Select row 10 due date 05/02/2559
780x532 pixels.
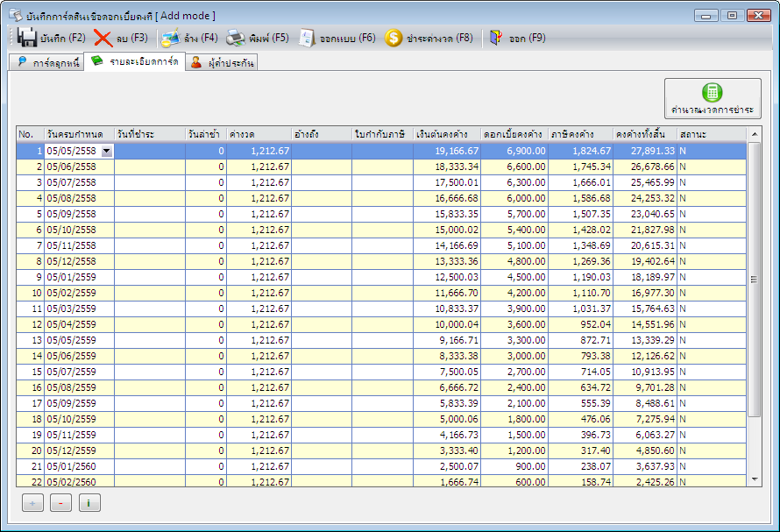[x=80, y=293]
